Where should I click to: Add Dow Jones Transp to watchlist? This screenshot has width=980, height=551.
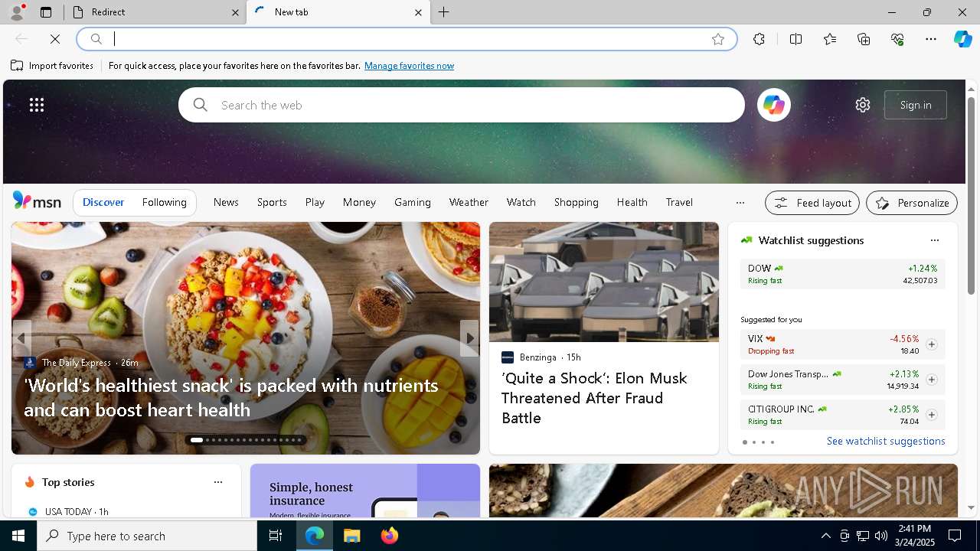click(x=931, y=380)
